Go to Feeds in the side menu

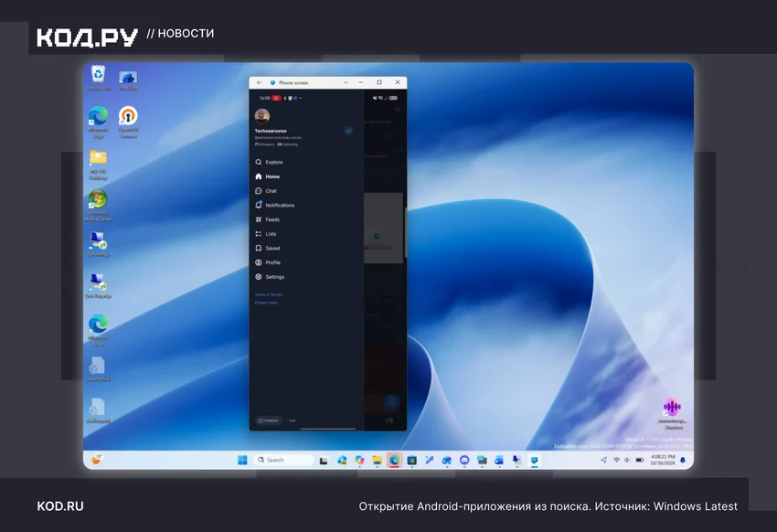click(267, 219)
